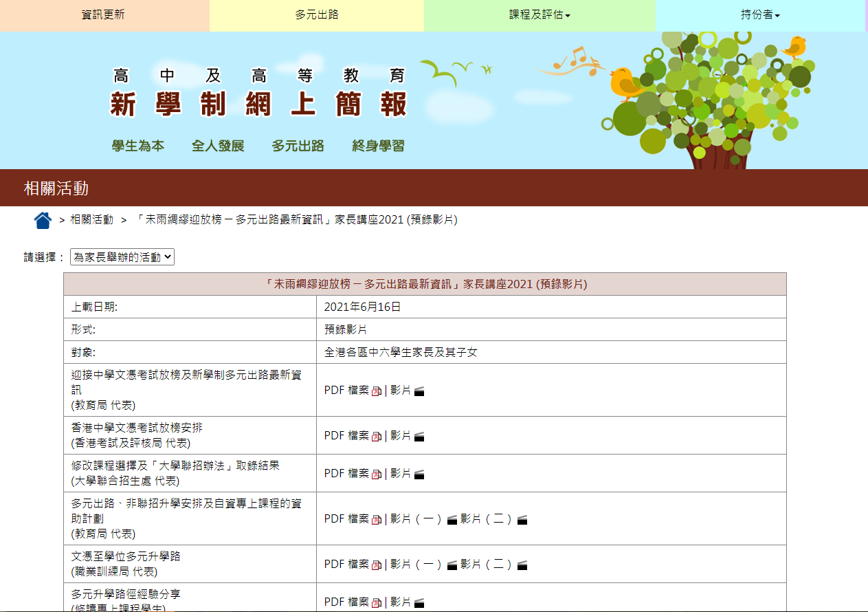Screen dimensions: 868x612
Task: Open the 為家長舉辦的活動 dropdown selector
Action: [122, 257]
